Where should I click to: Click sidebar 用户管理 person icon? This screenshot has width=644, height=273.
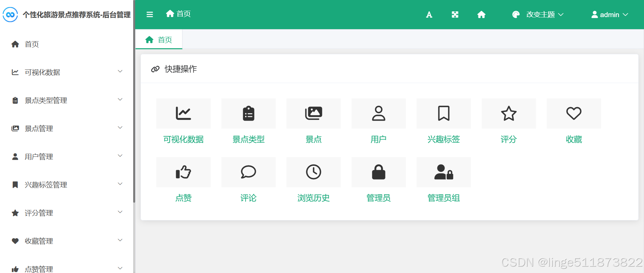tap(15, 157)
